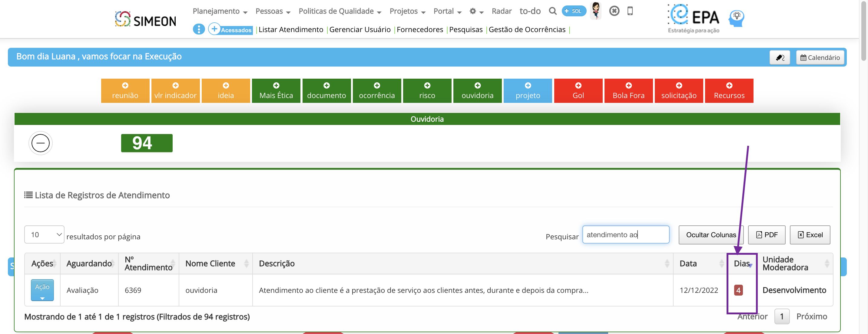Click the lightbulb head idea icon
The height and width of the screenshot is (334, 868).
pos(736,18)
